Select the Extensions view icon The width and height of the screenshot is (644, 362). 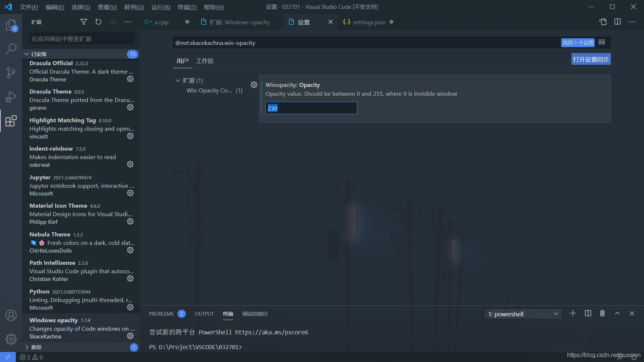click(11, 121)
